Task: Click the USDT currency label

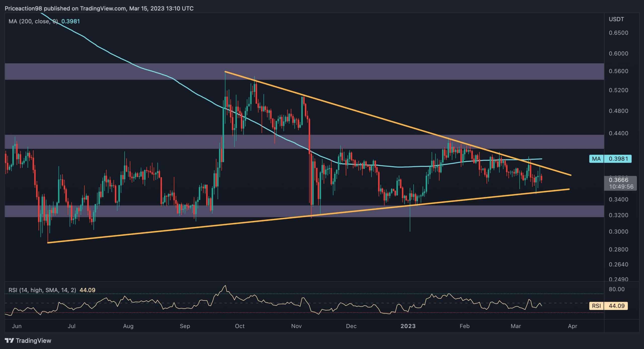Action: coord(616,19)
